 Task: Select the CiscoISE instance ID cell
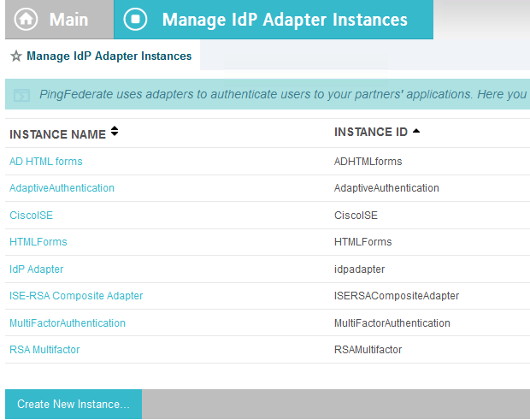(356, 215)
